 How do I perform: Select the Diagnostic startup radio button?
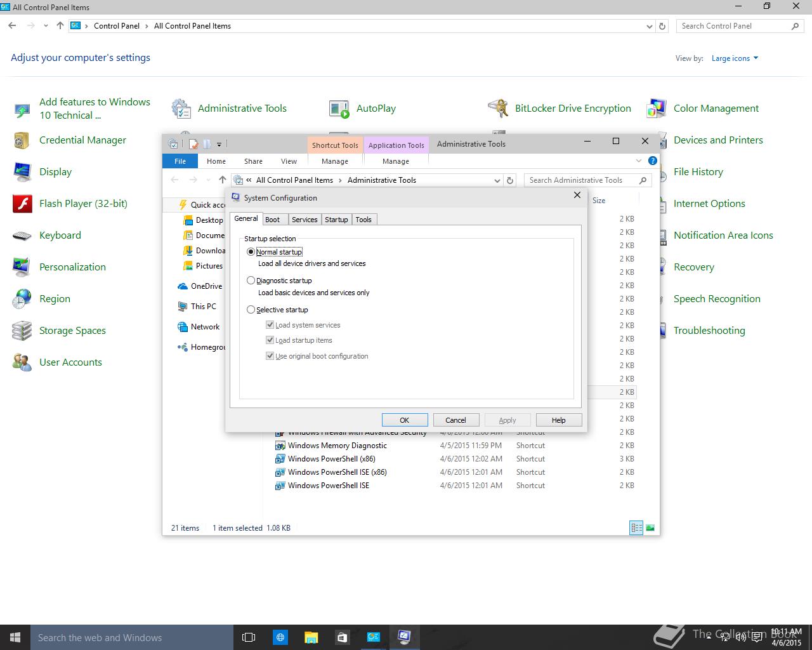(251, 281)
